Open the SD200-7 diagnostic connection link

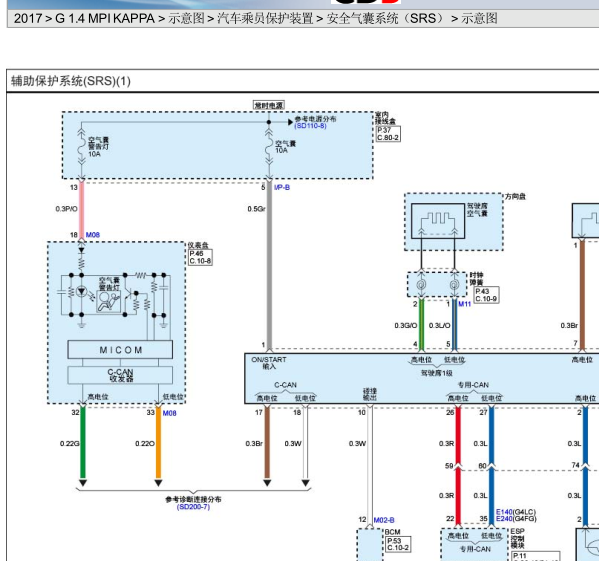pyautogui.click(x=193, y=507)
